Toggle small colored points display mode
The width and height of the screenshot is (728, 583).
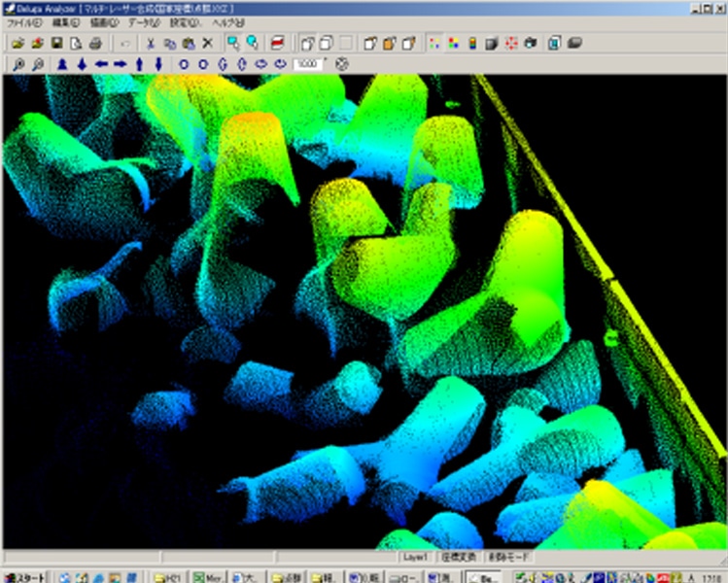(434, 44)
